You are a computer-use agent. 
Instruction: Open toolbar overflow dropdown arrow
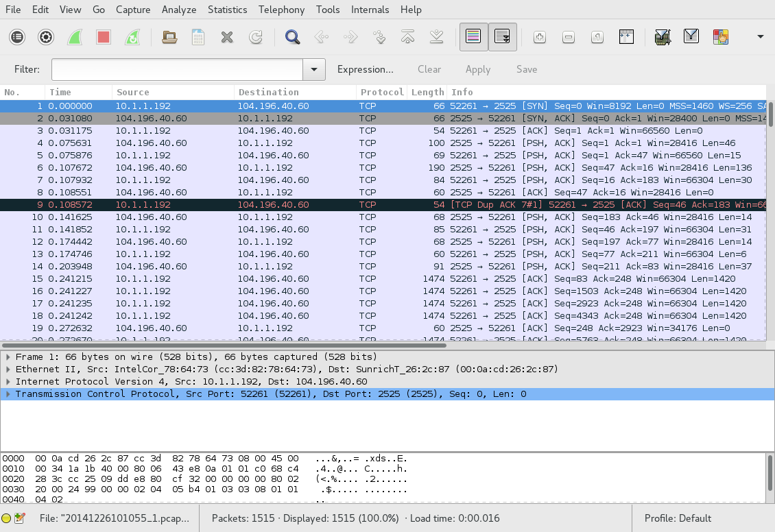[760, 37]
